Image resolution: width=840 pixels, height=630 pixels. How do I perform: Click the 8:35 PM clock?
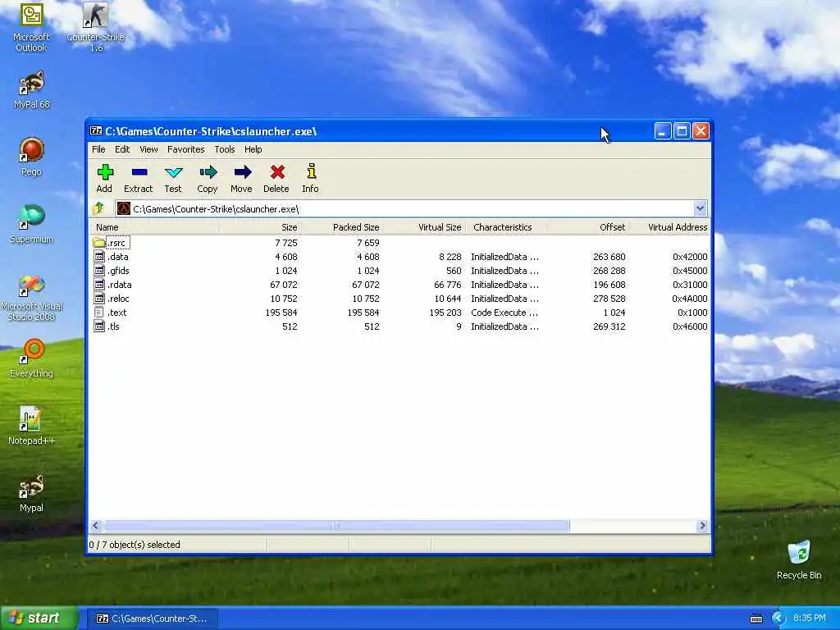pyautogui.click(x=809, y=618)
